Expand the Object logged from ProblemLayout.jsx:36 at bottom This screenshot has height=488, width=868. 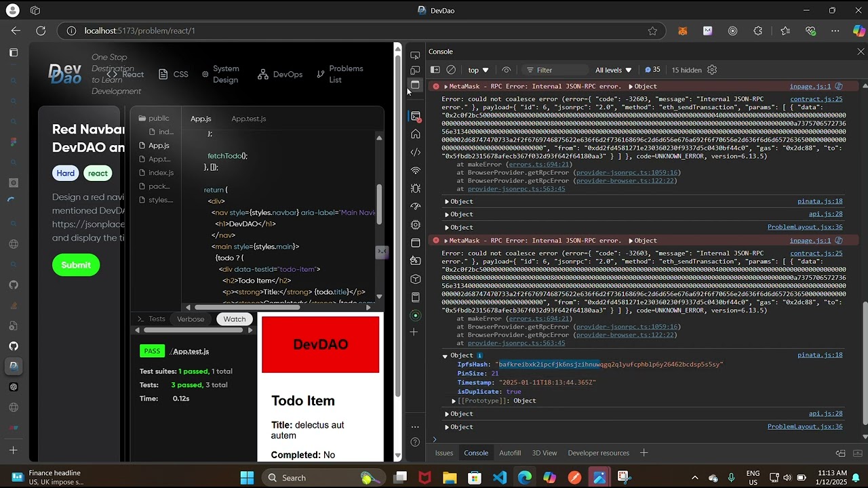447,427
